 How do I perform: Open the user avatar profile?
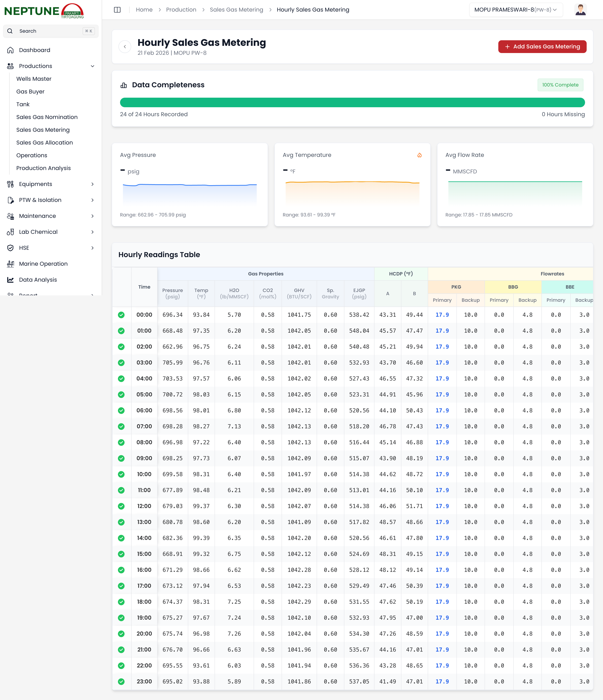click(x=580, y=10)
